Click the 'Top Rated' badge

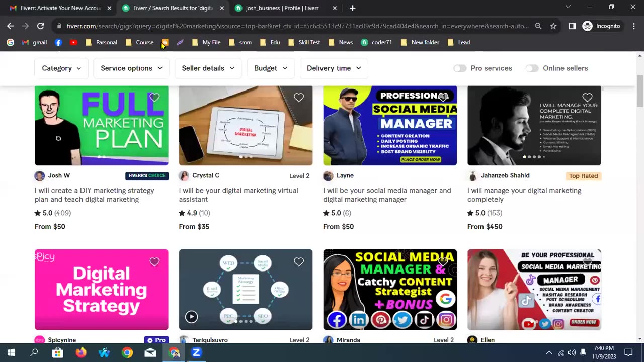click(583, 176)
